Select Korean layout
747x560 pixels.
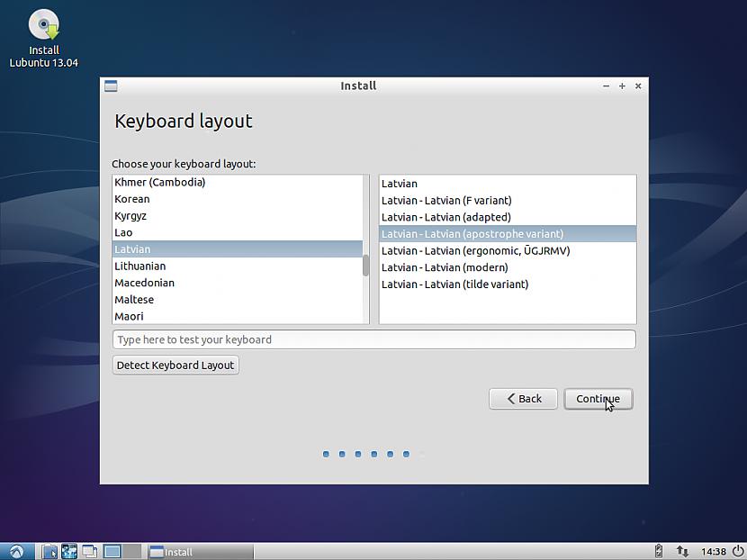[238, 199]
